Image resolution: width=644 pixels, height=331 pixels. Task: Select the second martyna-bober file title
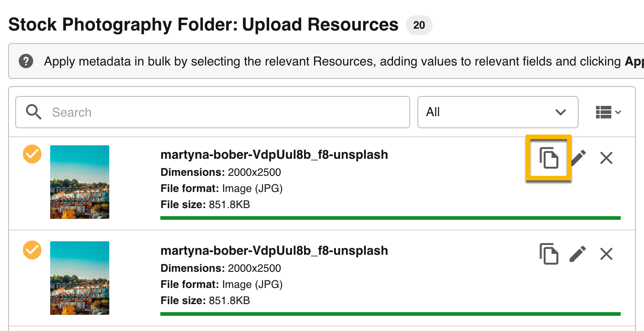(x=274, y=251)
